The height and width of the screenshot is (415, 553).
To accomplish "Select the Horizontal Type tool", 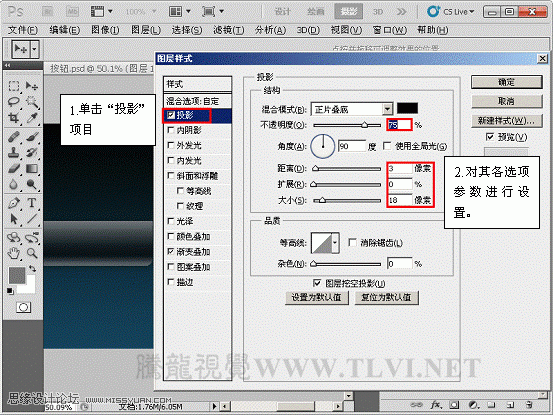I will 32,203.
